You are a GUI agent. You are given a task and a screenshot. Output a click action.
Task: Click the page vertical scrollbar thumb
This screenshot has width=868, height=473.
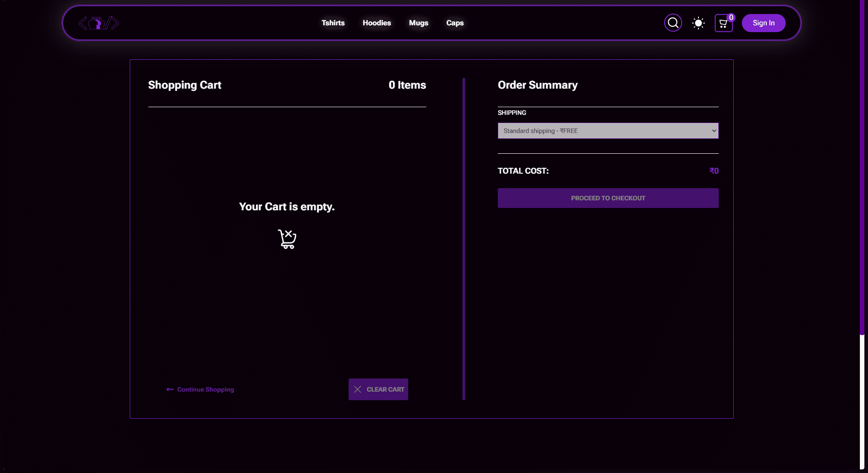coord(862,167)
